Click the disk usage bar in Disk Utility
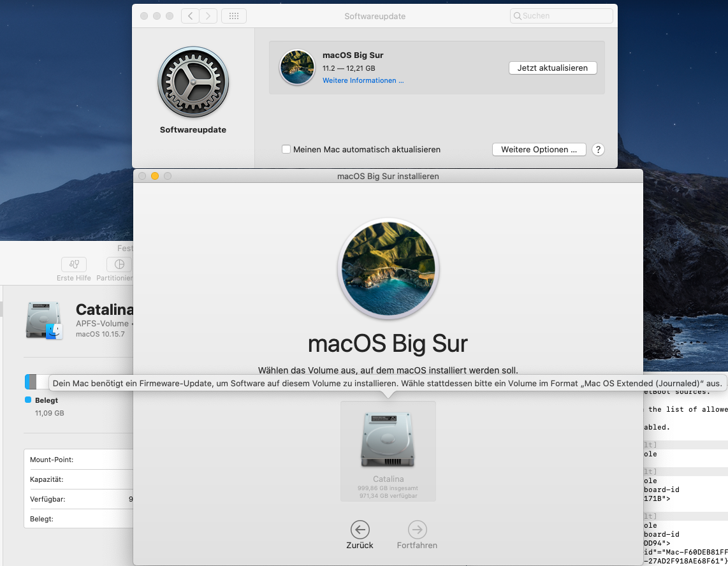This screenshot has width=728, height=566. 37,382
